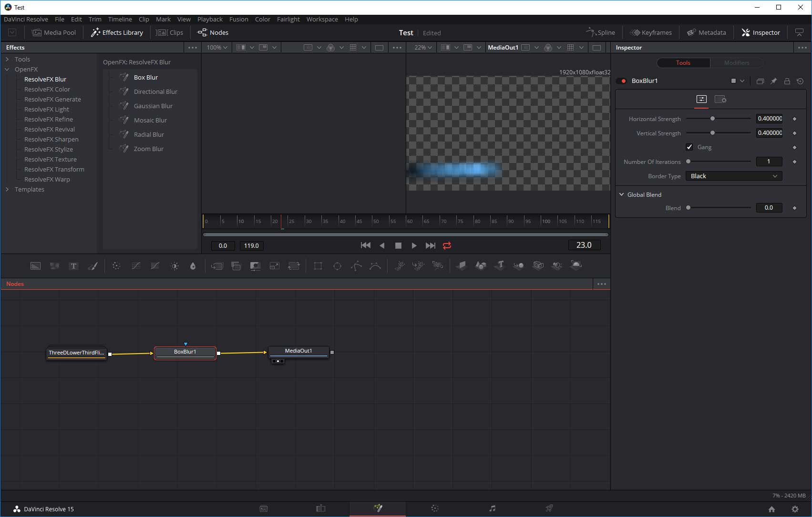Open the Timeline menu
Viewport: 812px width, 517px height.
pyautogui.click(x=120, y=19)
